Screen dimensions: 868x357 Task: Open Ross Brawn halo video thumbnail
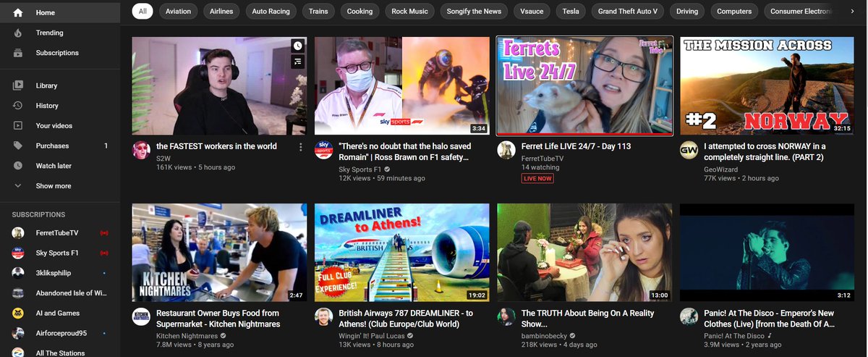coord(401,86)
